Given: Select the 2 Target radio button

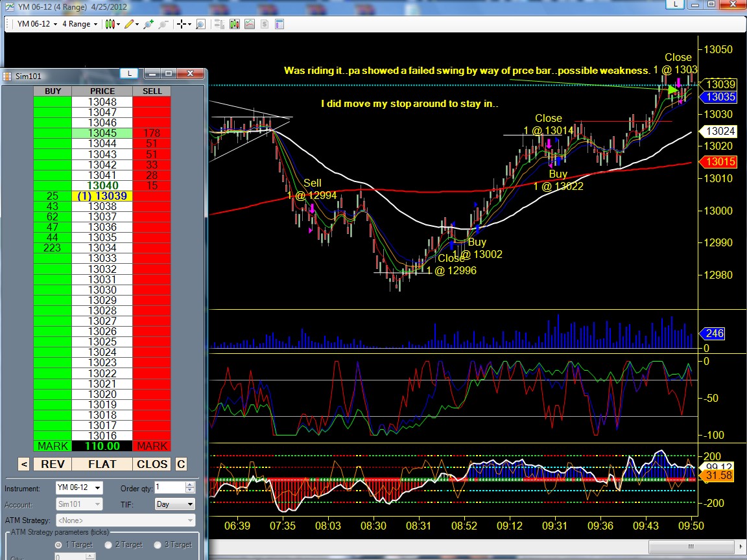Looking at the screenshot, I should coord(108,544).
